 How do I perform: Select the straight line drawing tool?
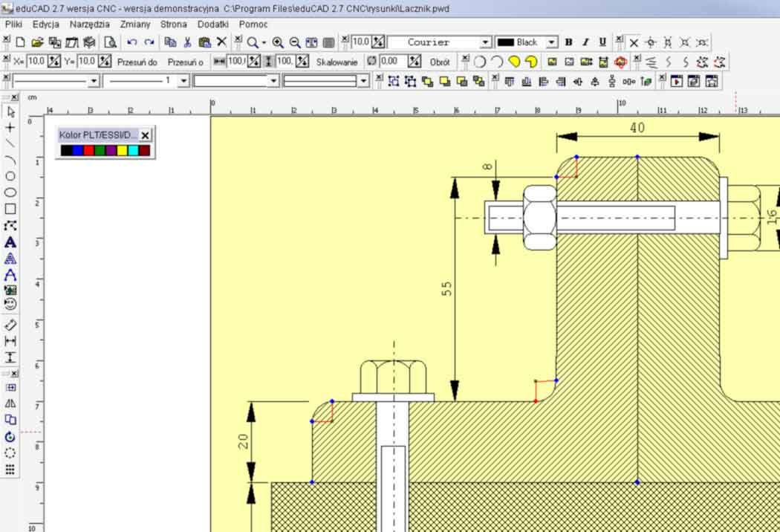(x=10, y=144)
